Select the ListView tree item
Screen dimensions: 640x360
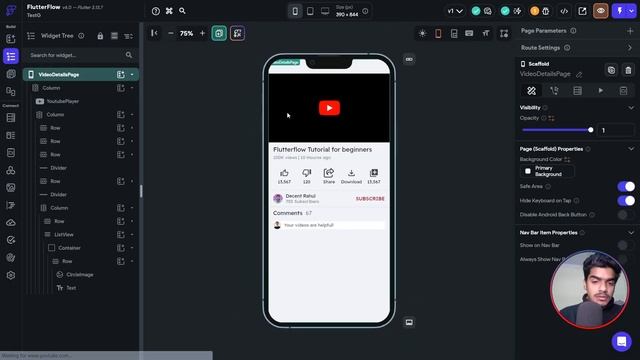[64, 235]
